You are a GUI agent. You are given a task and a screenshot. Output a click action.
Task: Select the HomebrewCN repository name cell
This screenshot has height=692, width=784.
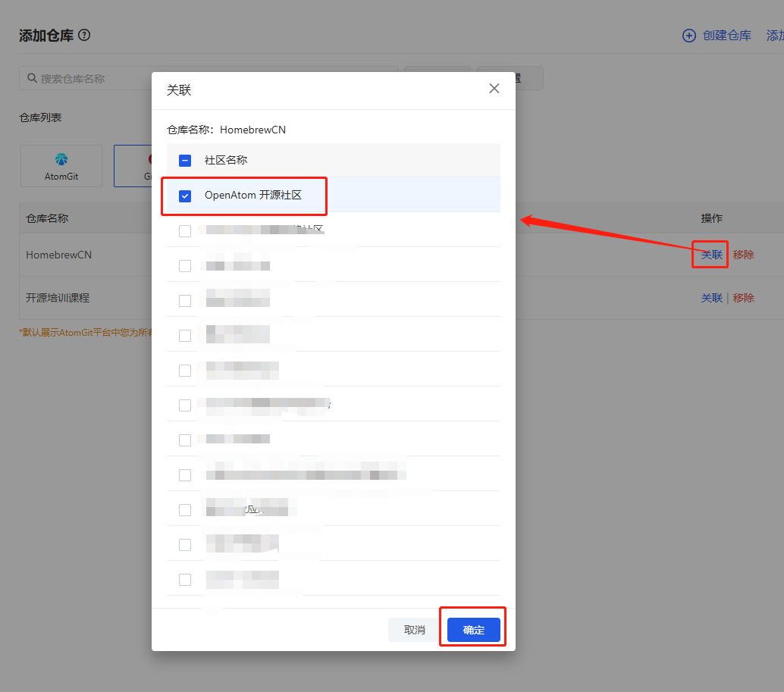(59, 255)
